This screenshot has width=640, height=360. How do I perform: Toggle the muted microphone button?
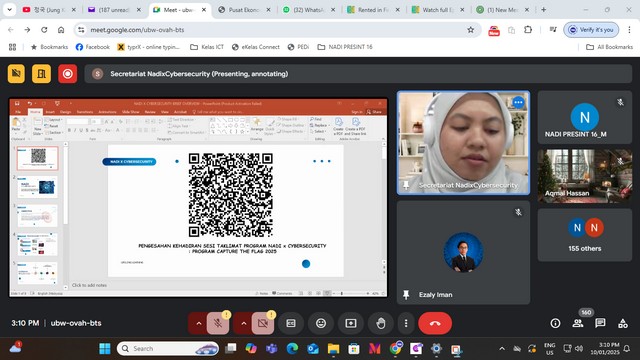click(x=218, y=323)
